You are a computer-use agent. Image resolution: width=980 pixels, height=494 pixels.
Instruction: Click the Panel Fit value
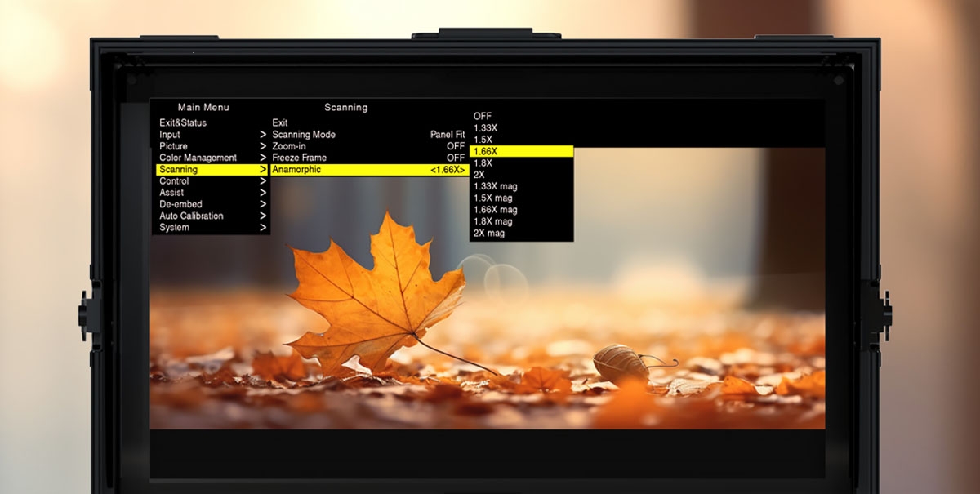(x=448, y=135)
